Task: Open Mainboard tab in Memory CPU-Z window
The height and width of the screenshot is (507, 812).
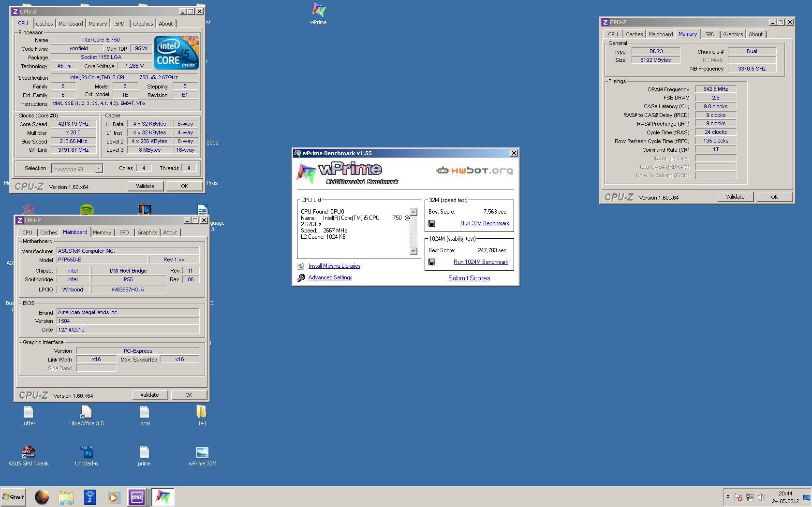Action: (x=661, y=34)
